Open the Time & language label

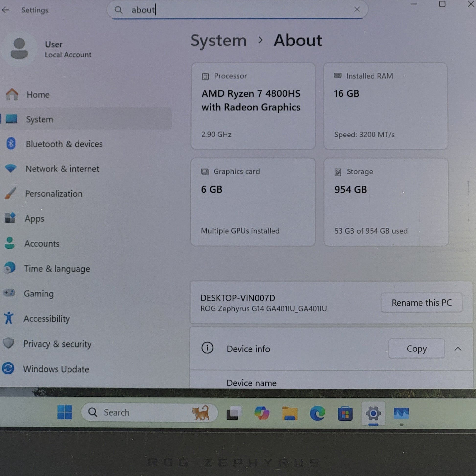pos(57,269)
